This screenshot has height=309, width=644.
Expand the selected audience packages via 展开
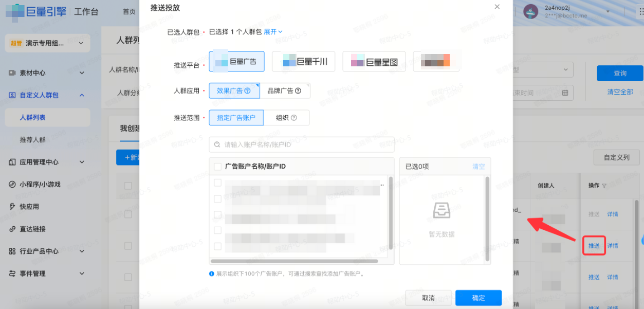click(273, 32)
